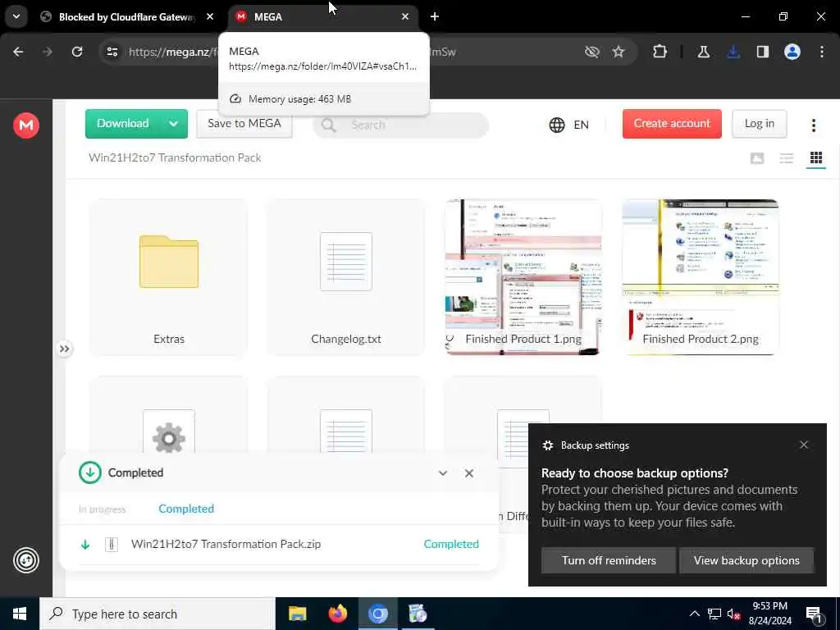Open Firefox from the taskbar
This screenshot has height=630, width=840.
pos(337,614)
